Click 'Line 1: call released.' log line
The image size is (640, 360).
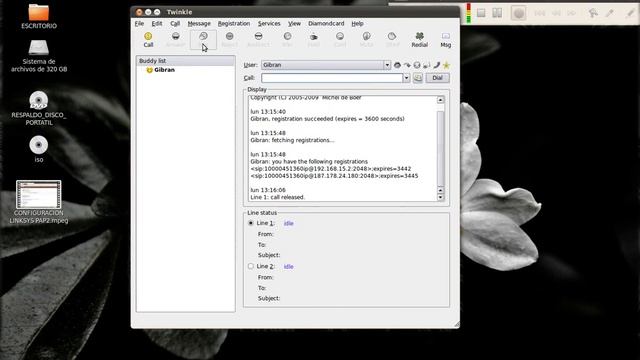[x=278, y=197]
